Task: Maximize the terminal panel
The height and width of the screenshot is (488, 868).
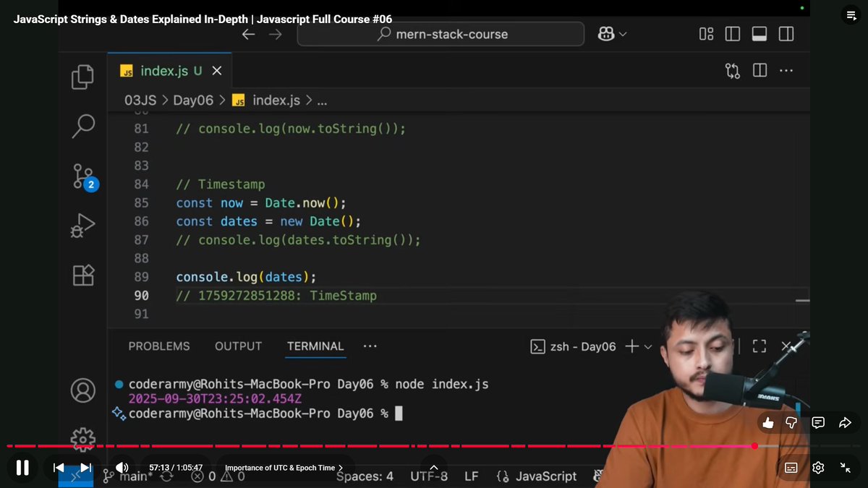Action: tap(759, 346)
